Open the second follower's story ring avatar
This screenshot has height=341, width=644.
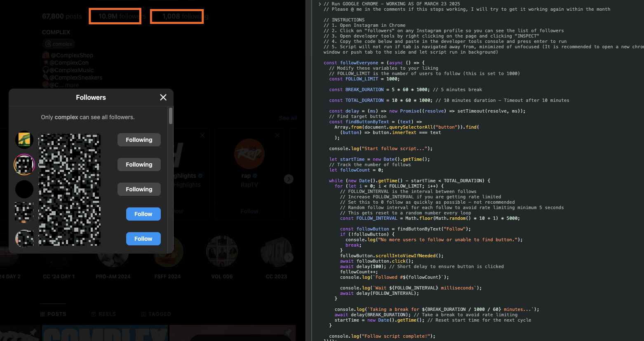tap(24, 165)
